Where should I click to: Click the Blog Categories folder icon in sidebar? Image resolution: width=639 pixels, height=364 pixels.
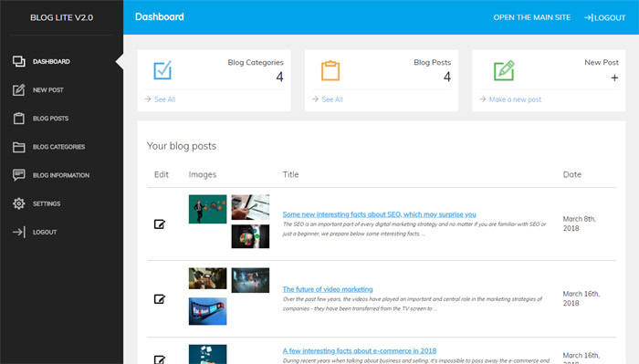[19, 147]
